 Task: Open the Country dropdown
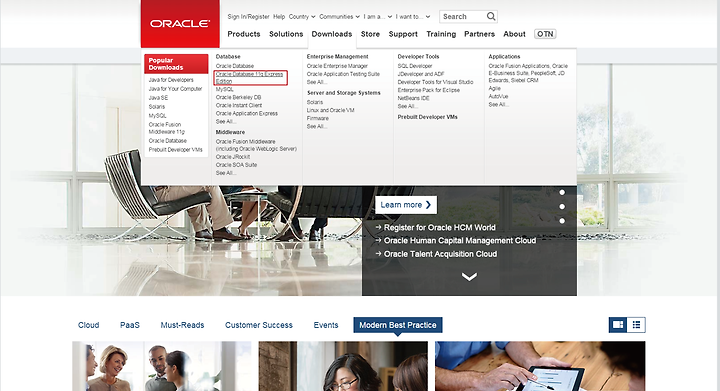(x=302, y=17)
